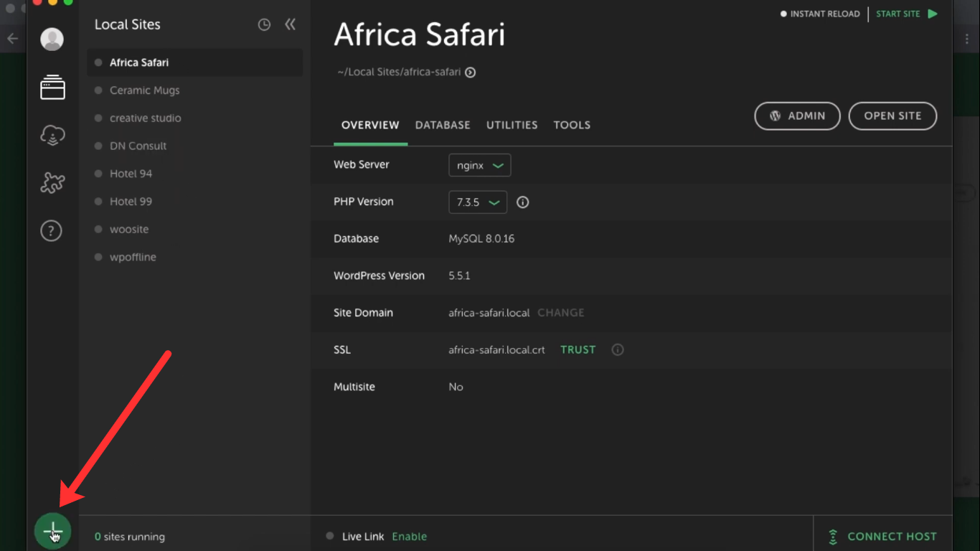
Task: Switch to the Tools tab
Action: click(x=572, y=125)
